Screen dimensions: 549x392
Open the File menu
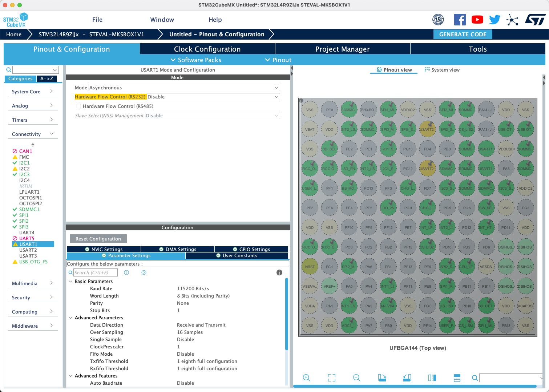tap(97, 20)
